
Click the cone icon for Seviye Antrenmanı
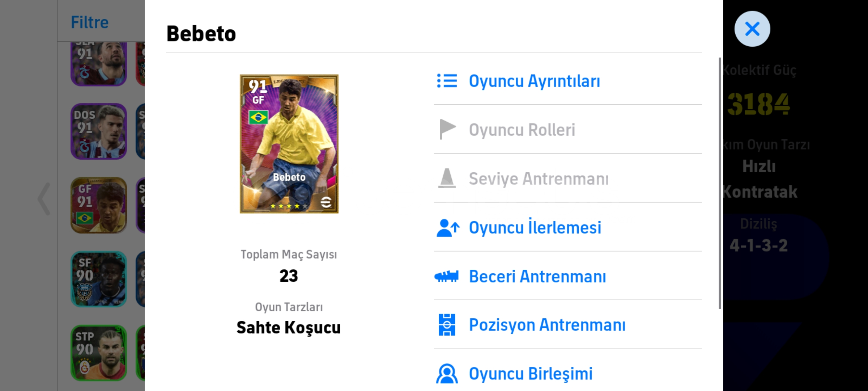(x=447, y=178)
